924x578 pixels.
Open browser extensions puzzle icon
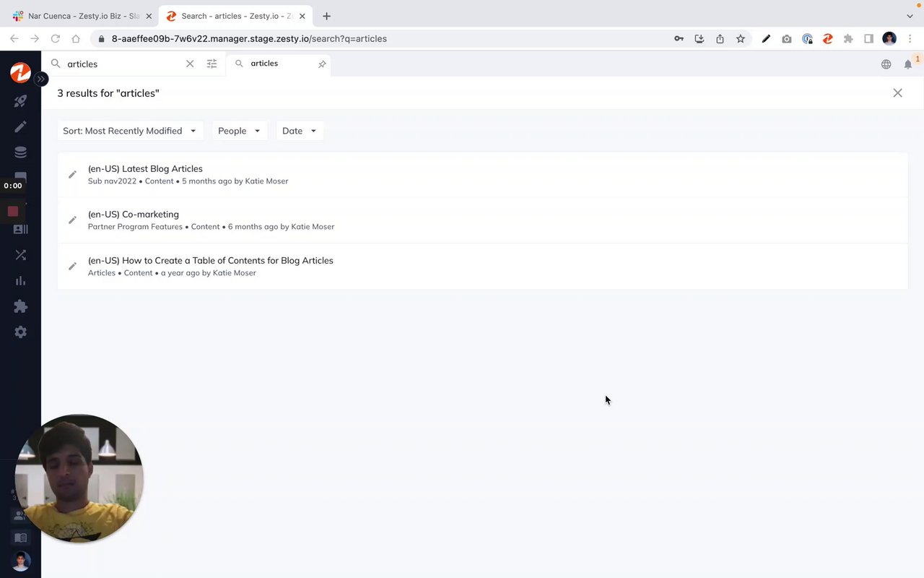point(848,39)
